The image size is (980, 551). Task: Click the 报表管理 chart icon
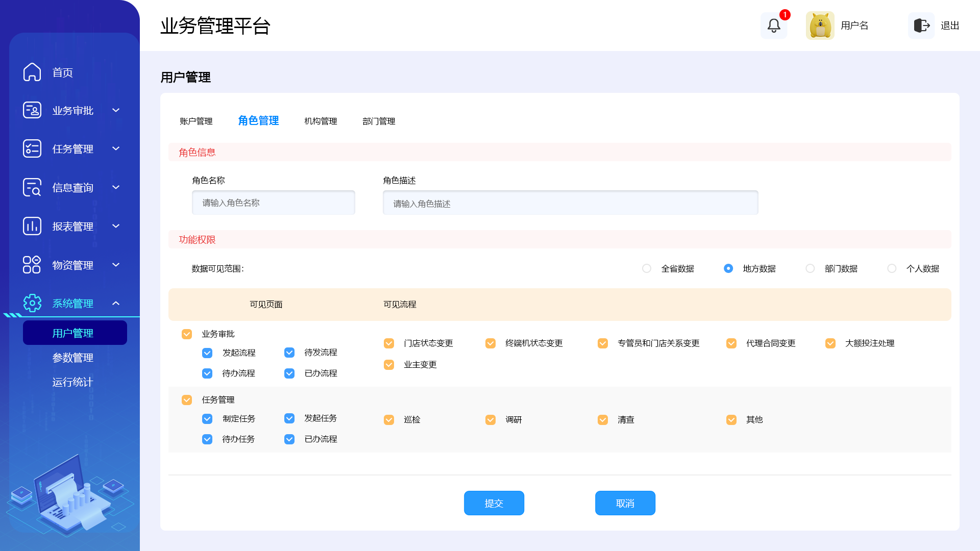point(32,226)
